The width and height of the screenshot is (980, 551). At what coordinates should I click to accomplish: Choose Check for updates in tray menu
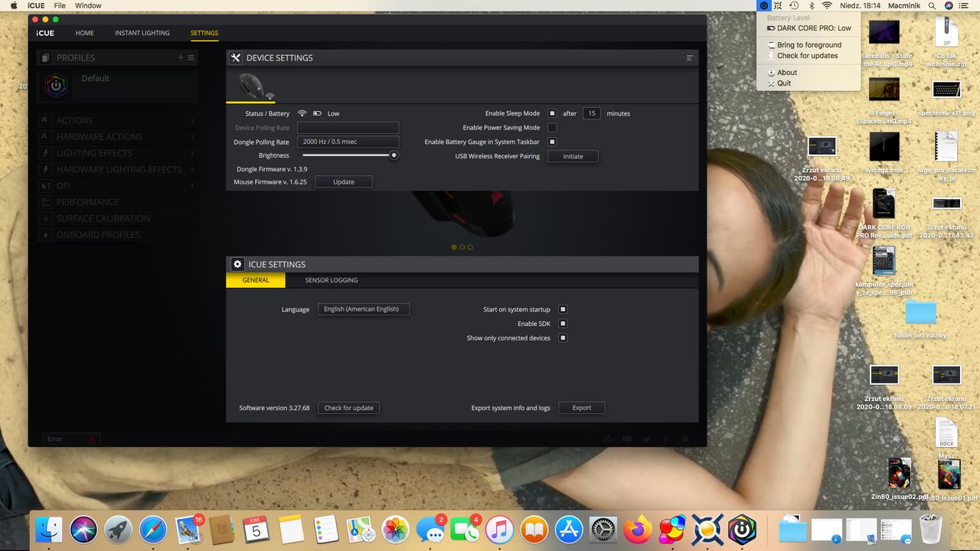click(808, 56)
